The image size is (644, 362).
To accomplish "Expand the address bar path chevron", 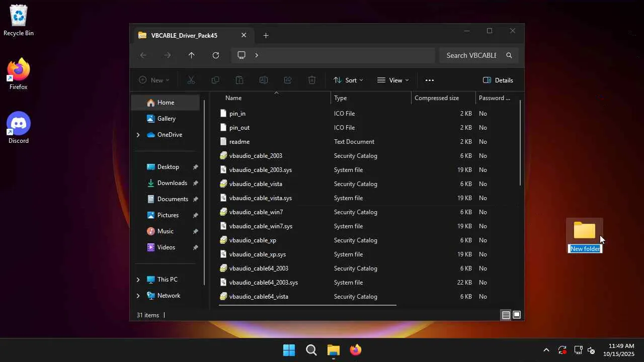I will (x=257, y=55).
